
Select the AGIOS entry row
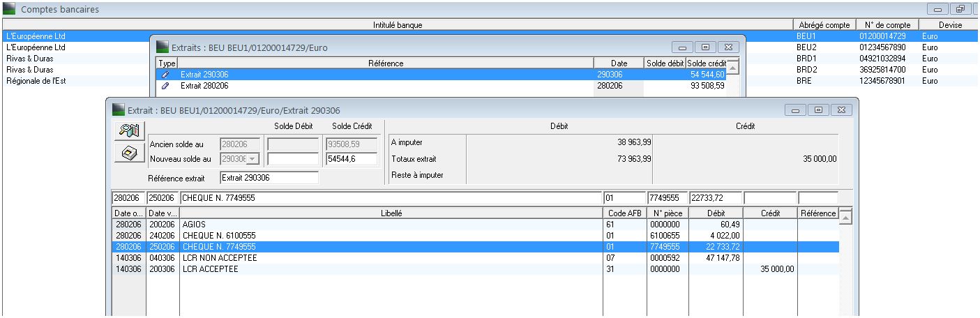(391, 225)
